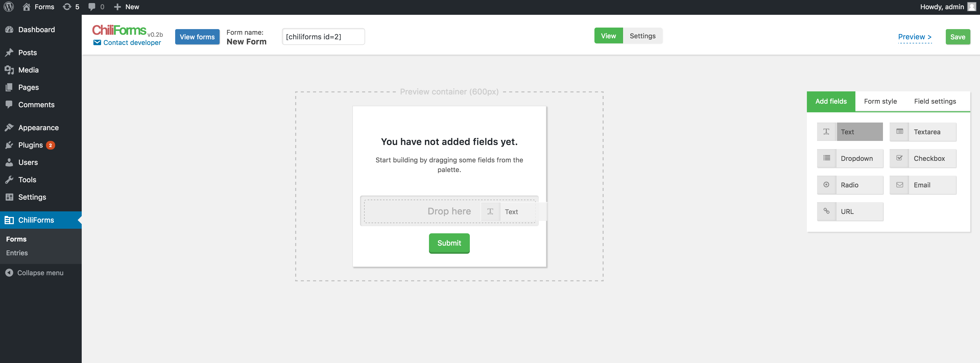
Task: Select the ChiliForms sidebar menu
Action: 41,220
